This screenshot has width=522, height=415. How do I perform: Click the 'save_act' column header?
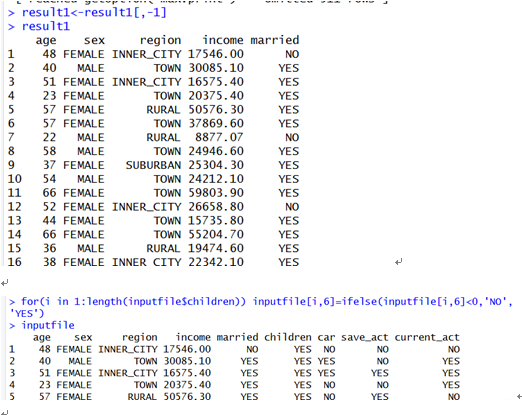pos(365,338)
